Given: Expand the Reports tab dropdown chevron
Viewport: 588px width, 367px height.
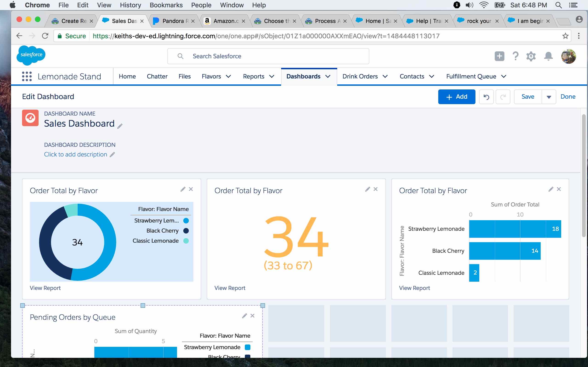Looking at the screenshot, I should point(272,76).
